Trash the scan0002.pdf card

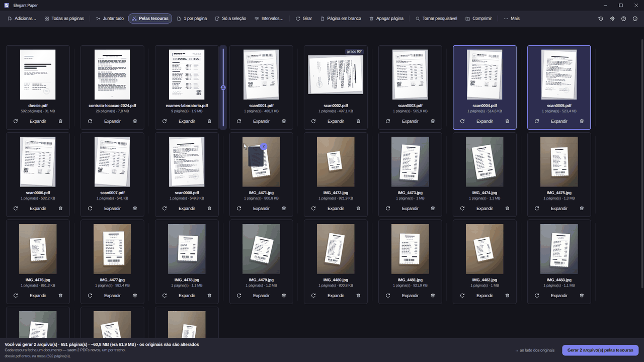tap(358, 121)
